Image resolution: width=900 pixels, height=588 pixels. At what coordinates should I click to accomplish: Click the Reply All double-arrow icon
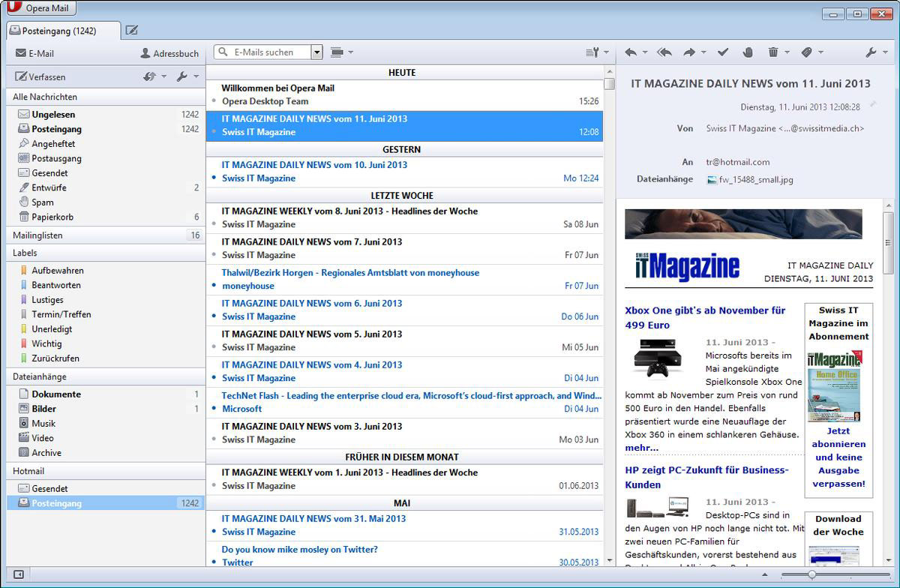[664, 52]
